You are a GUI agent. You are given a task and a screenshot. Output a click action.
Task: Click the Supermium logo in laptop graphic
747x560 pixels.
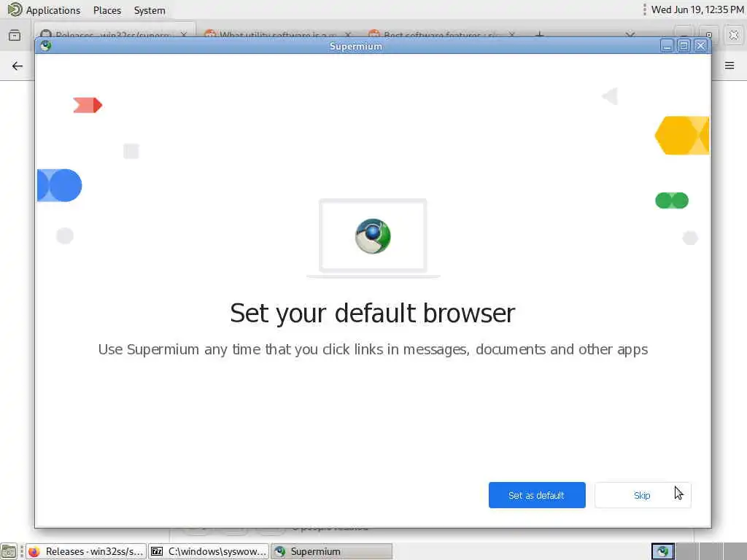(373, 236)
